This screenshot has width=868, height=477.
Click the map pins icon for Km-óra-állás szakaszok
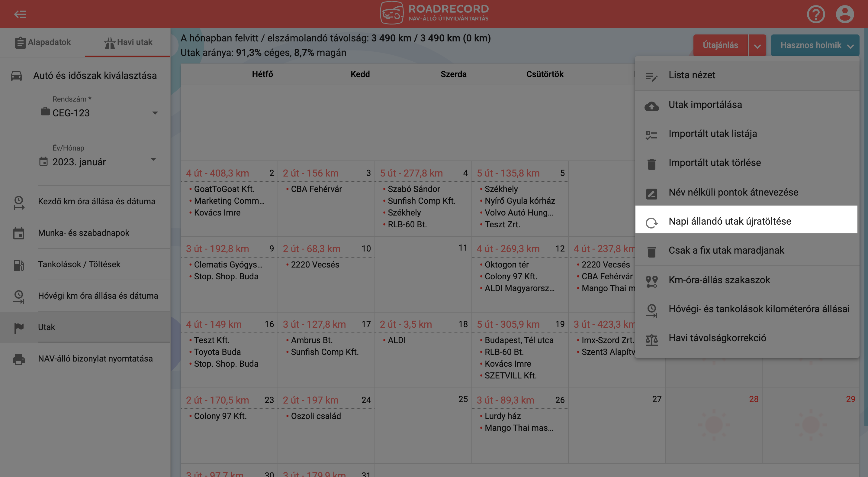[651, 281]
